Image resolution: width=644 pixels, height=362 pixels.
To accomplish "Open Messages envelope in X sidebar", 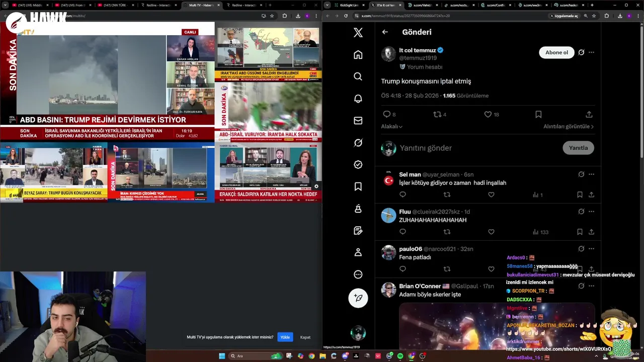I will 358,121.
